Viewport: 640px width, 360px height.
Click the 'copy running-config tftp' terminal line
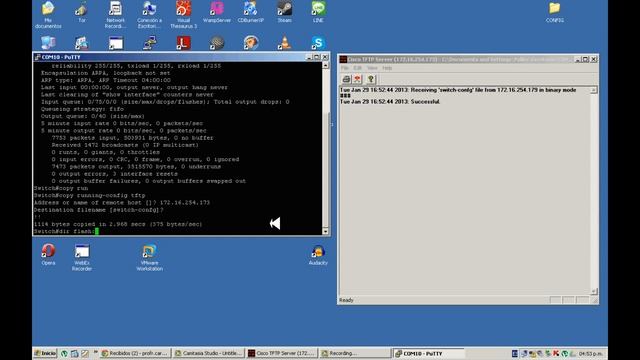[x=89, y=196]
